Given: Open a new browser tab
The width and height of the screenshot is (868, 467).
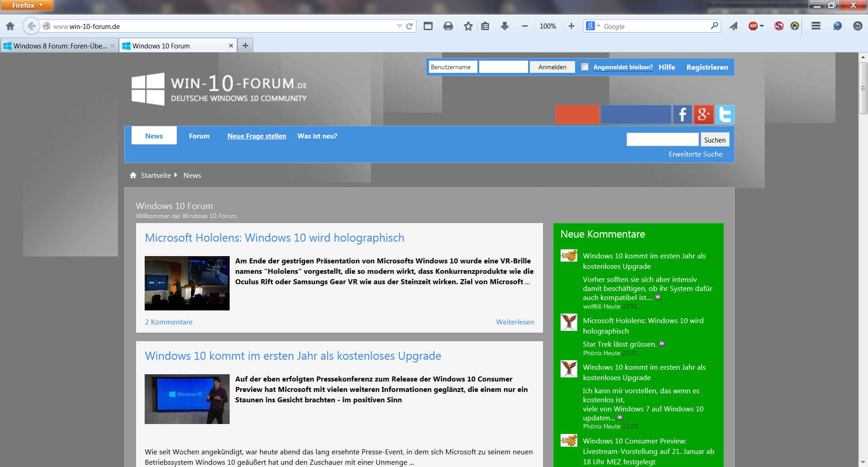Looking at the screenshot, I should point(245,45).
